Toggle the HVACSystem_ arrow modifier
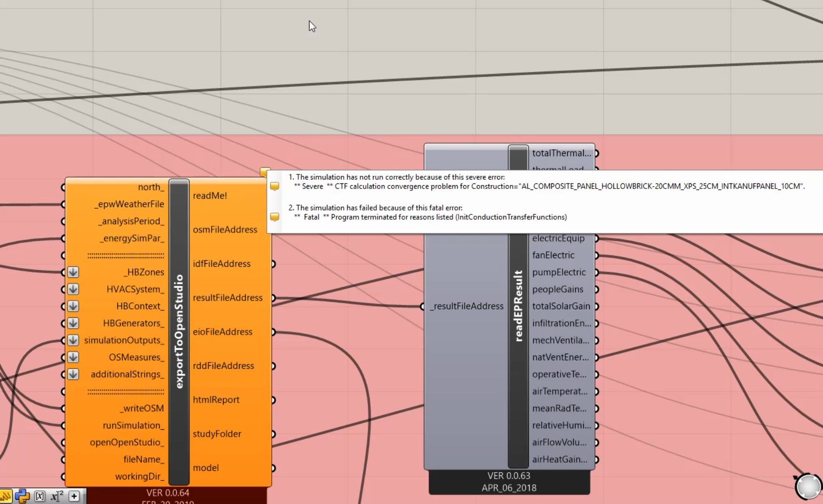The width and height of the screenshot is (823, 504). click(x=73, y=289)
